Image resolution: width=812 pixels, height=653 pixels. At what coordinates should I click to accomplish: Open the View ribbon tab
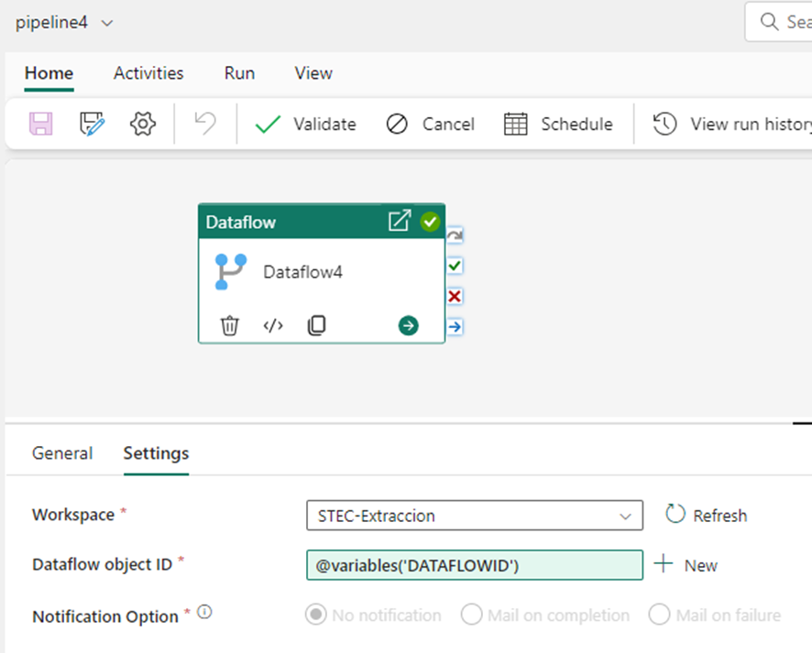[x=313, y=73]
